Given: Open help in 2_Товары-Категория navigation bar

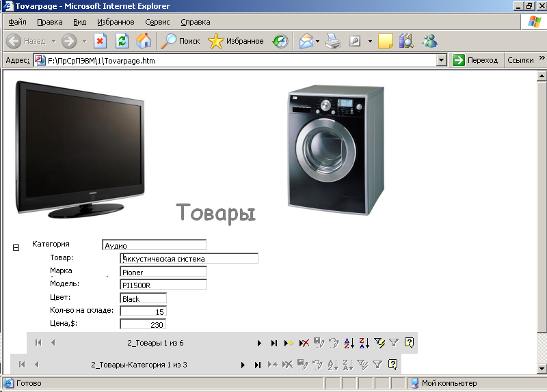Looking at the screenshot, I should [392, 365].
